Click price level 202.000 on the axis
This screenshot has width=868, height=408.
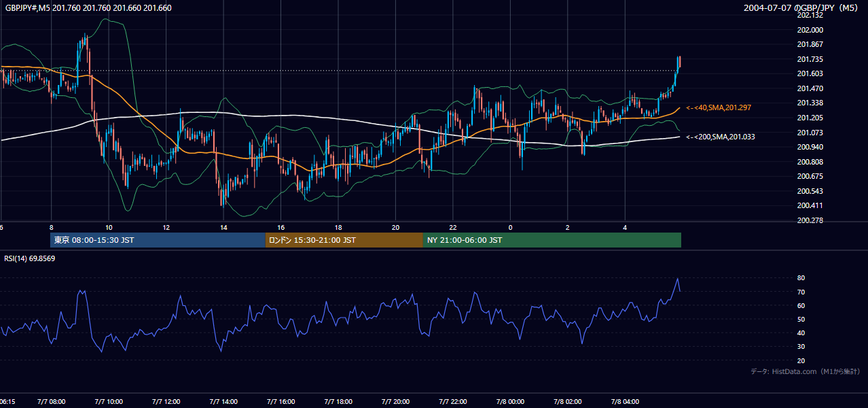point(810,30)
